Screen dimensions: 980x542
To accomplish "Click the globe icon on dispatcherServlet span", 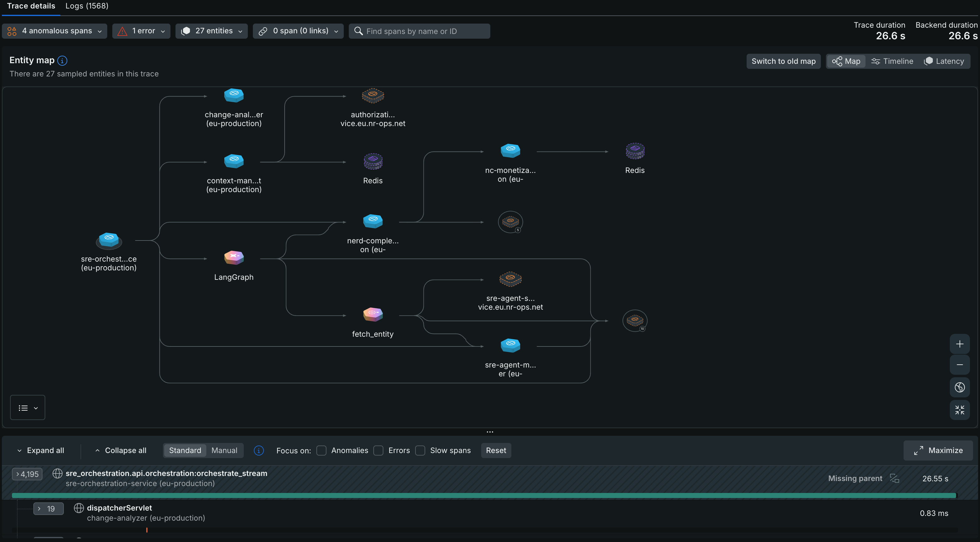I will [79, 508].
